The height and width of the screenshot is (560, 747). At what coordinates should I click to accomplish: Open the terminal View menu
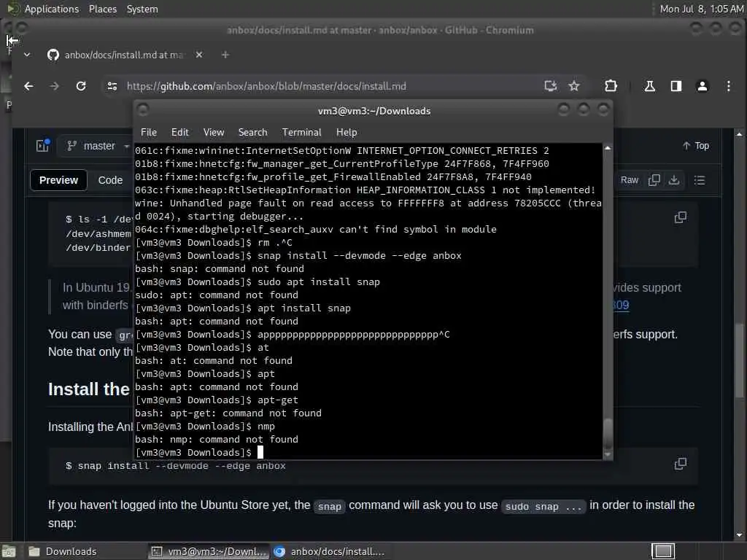click(x=214, y=133)
